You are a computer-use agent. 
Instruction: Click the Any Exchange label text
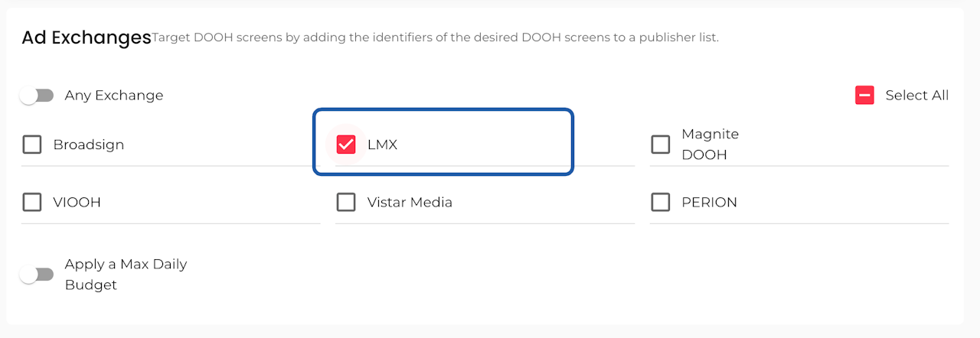point(113,96)
